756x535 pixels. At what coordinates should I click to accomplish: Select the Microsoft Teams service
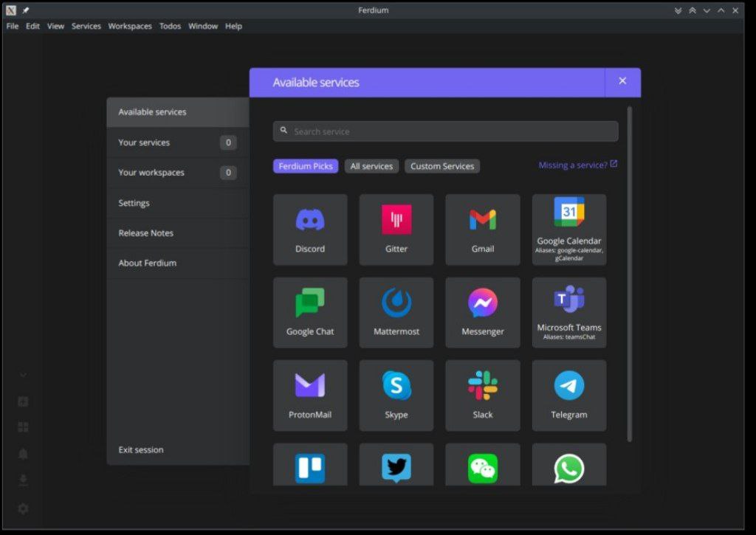[569, 312]
